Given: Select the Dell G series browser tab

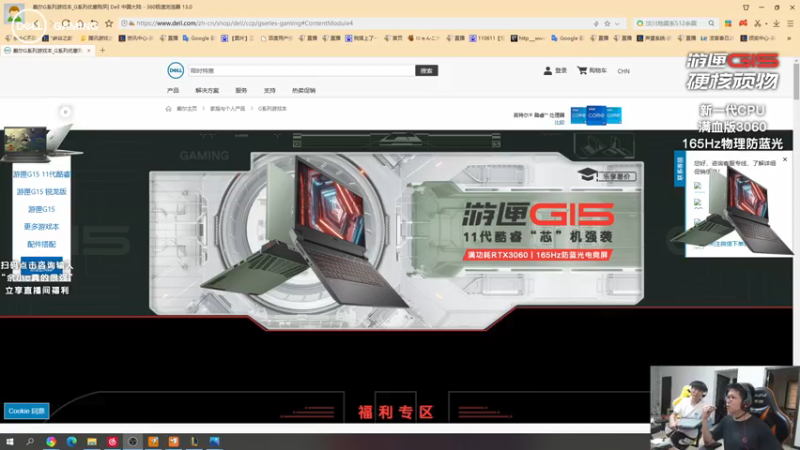Looking at the screenshot, I should [x=47, y=51].
